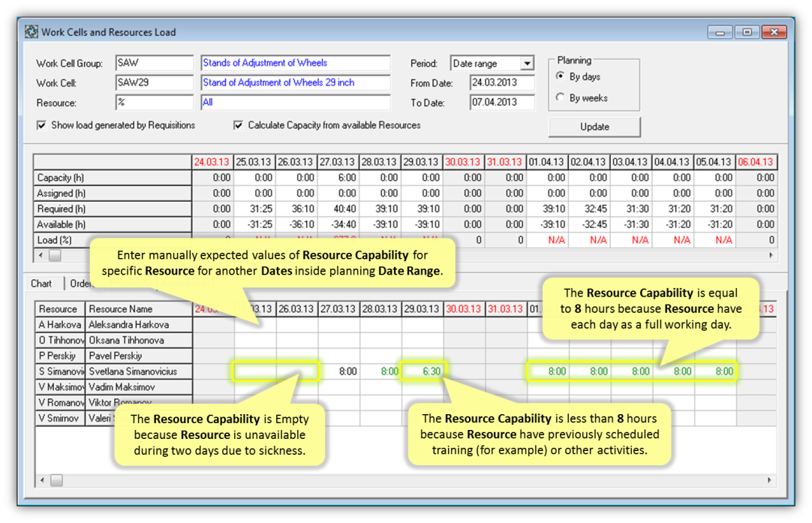Click the 06.04.13 column header in upper grid

(756, 162)
